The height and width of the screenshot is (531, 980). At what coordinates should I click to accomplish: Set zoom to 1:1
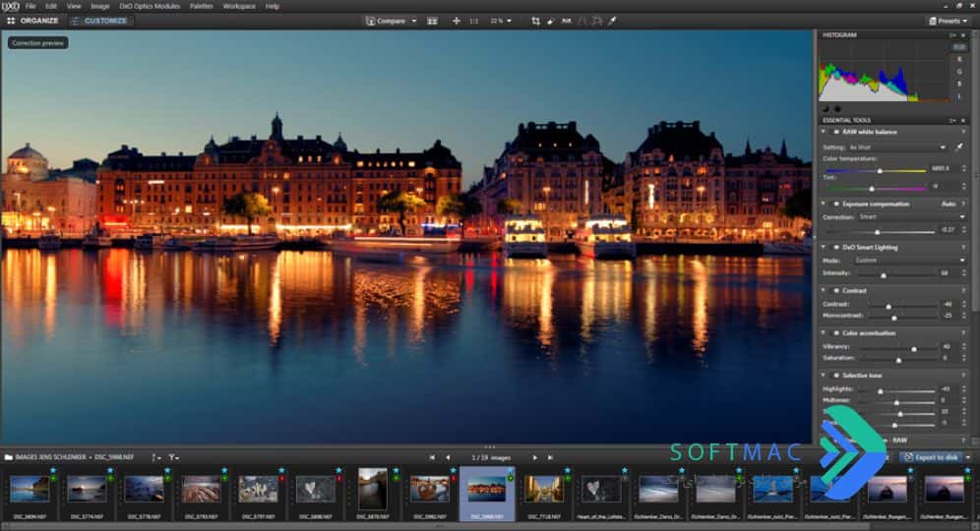[x=473, y=21]
